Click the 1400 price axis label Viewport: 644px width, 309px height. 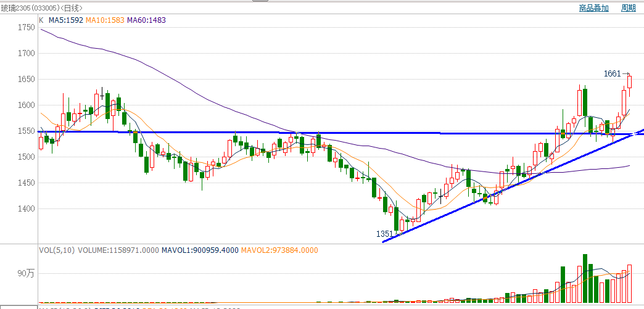[x=27, y=208]
